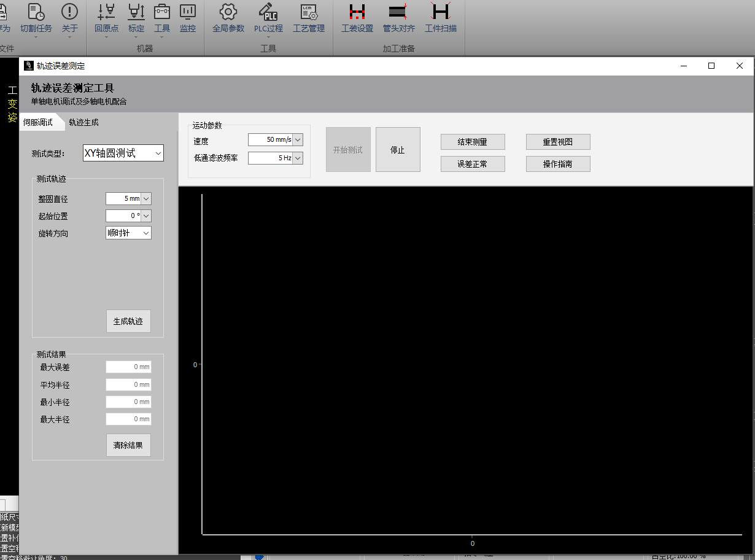Screen dimensions: 755x560
Task: Switch to the 轨迹生成 tab
Action: pos(84,122)
